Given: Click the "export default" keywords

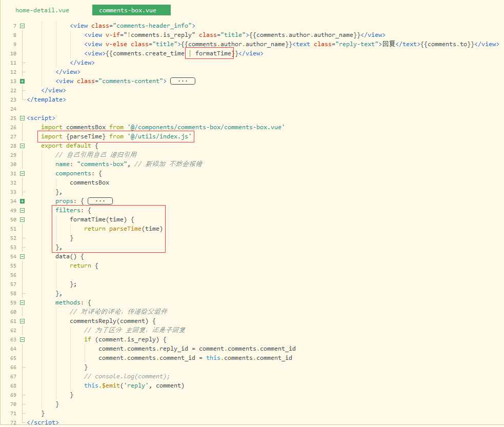Looking at the screenshot, I should pos(66,146).
